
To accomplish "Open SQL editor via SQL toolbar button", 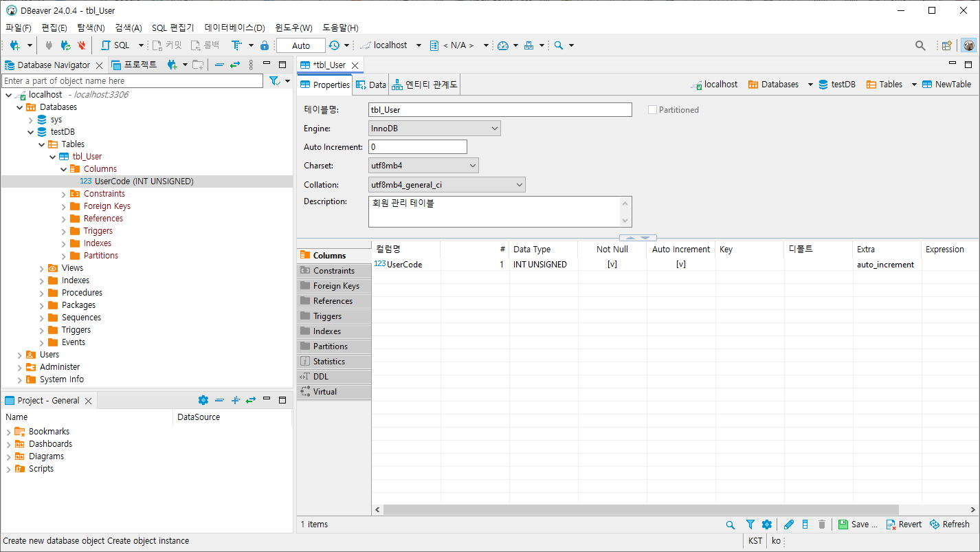I will click(115, 45).
